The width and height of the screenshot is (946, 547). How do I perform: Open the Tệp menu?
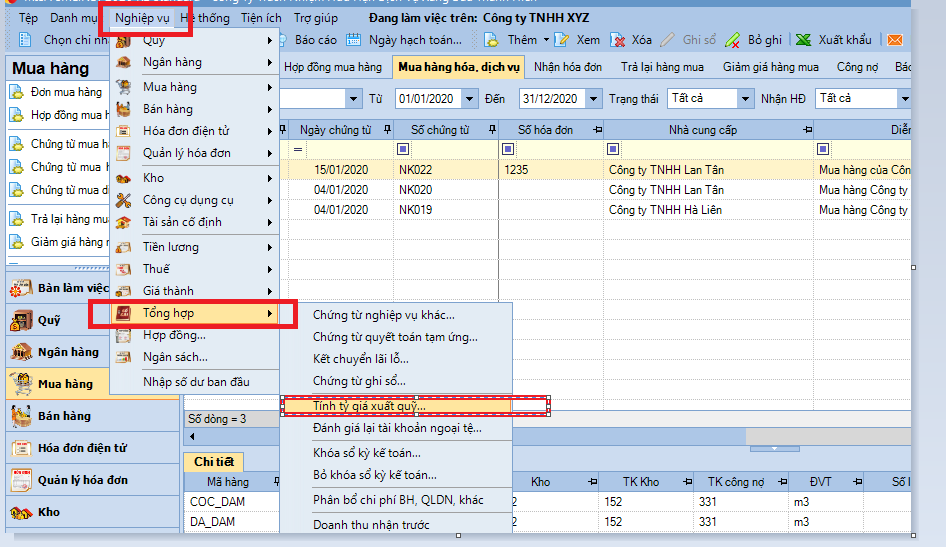pos(28,18)
